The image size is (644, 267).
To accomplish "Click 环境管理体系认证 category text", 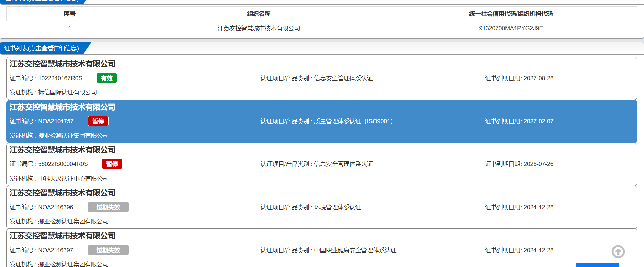I will 338,207.
